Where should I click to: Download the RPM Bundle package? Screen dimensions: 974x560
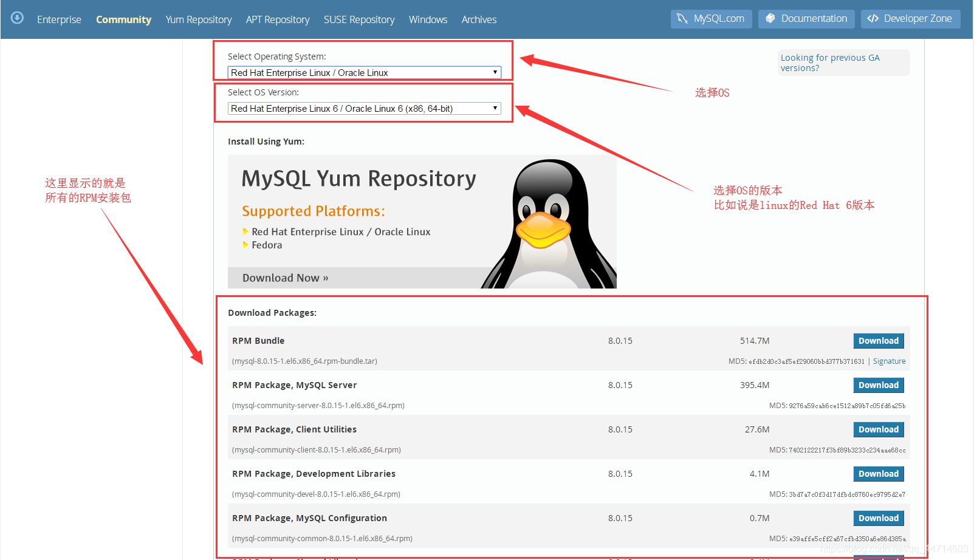click(879, 341)
